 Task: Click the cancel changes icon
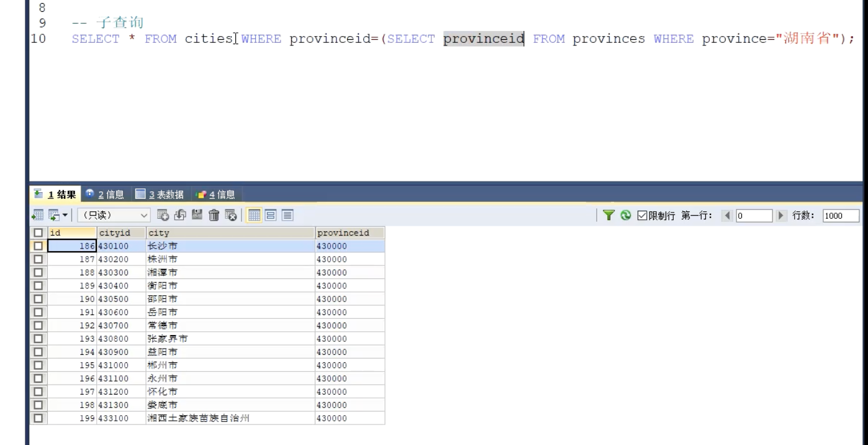pyautogui.click(x=230, y=215)
